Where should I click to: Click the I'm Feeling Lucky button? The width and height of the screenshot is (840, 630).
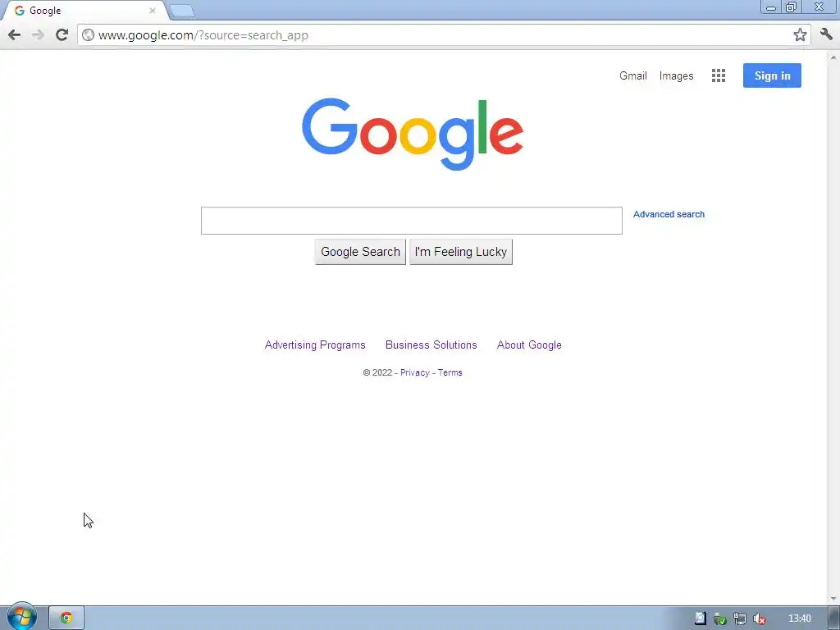tap(461, 252)
